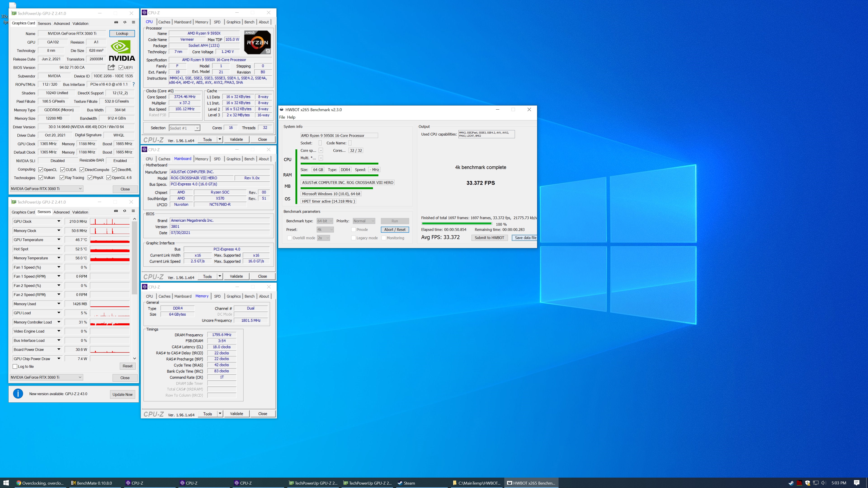The image size is (868, 488).
Task: Open Windows Start menu
Action: 6,483
